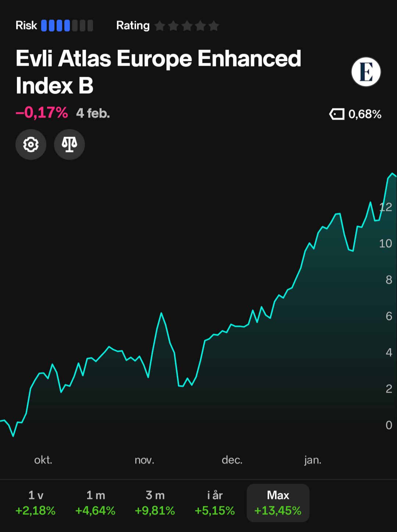Tap the okt. axis label
Viewport: 397px width, 532px height.
43,460
